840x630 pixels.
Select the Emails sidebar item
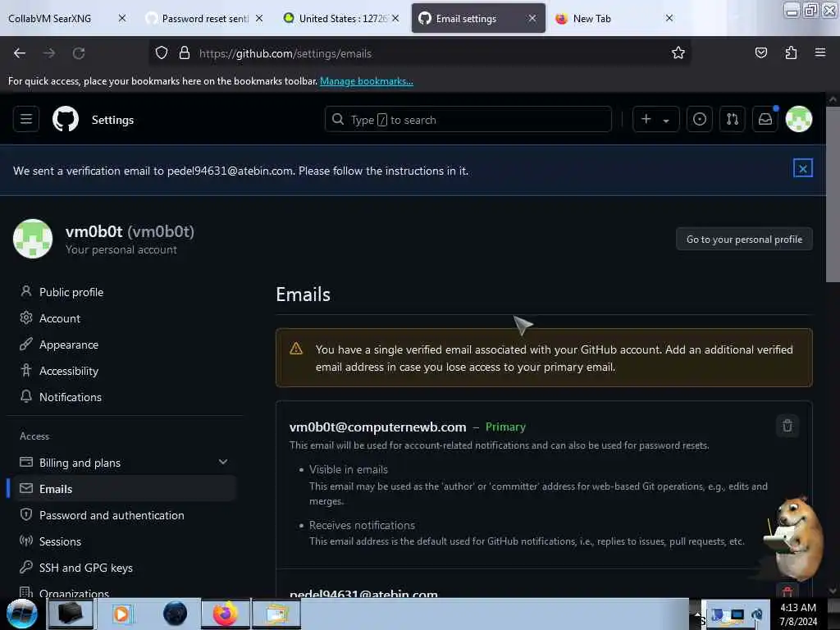point(125,489)
